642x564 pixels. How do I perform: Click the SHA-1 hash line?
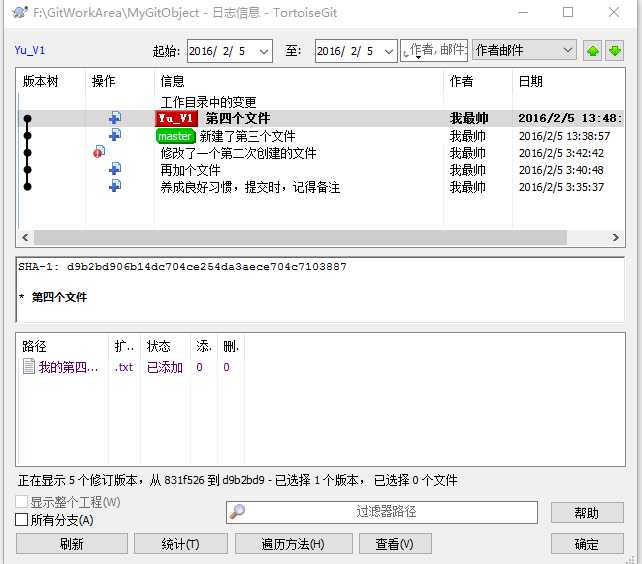[x=182, y=267]
